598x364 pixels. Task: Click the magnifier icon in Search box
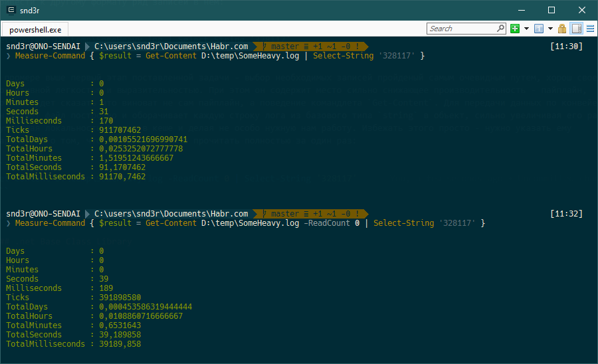coord(500,29)
